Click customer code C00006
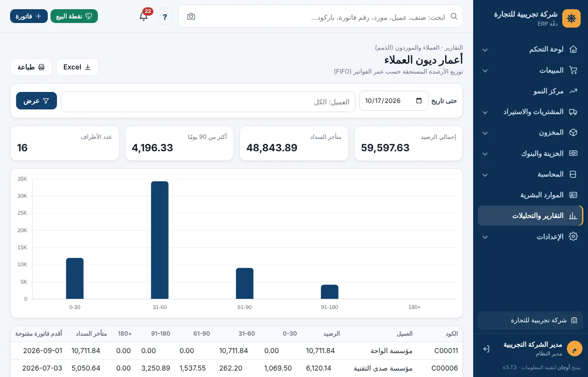This screenshot has height=377, width=588. tap(445, 368)
